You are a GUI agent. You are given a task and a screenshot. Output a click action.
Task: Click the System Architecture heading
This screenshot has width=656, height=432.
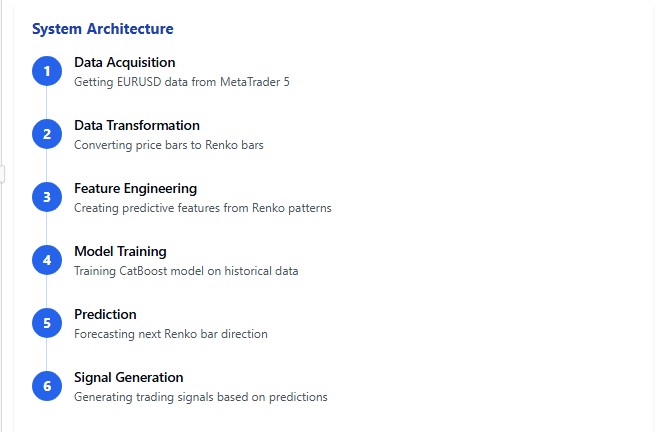pyautogui.click(x=102, y=29)
